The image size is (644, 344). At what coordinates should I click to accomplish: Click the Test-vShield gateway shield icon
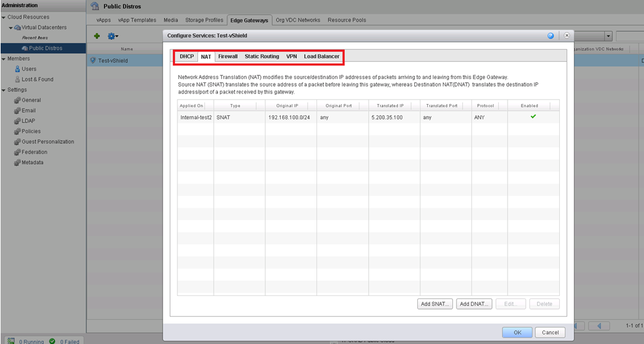pos(93,60)
